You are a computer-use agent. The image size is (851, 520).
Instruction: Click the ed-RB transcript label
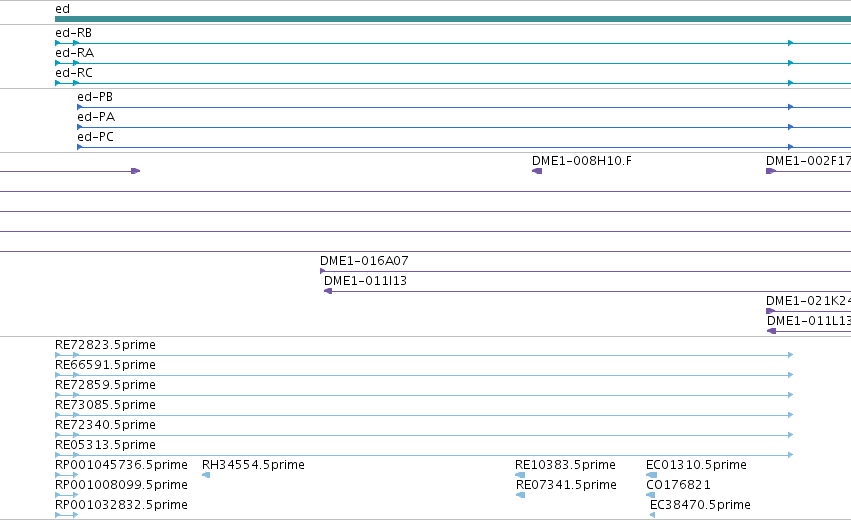[x=73, y=33]
